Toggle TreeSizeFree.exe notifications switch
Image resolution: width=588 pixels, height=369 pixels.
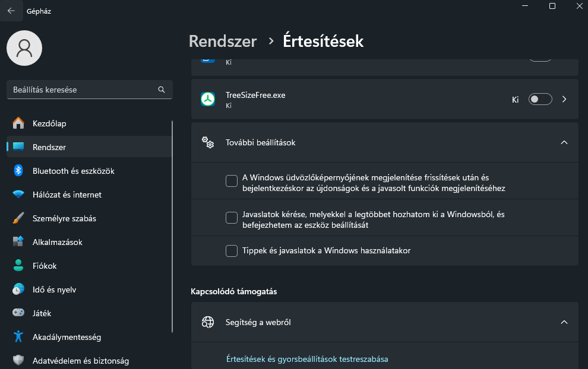(540, 99)
